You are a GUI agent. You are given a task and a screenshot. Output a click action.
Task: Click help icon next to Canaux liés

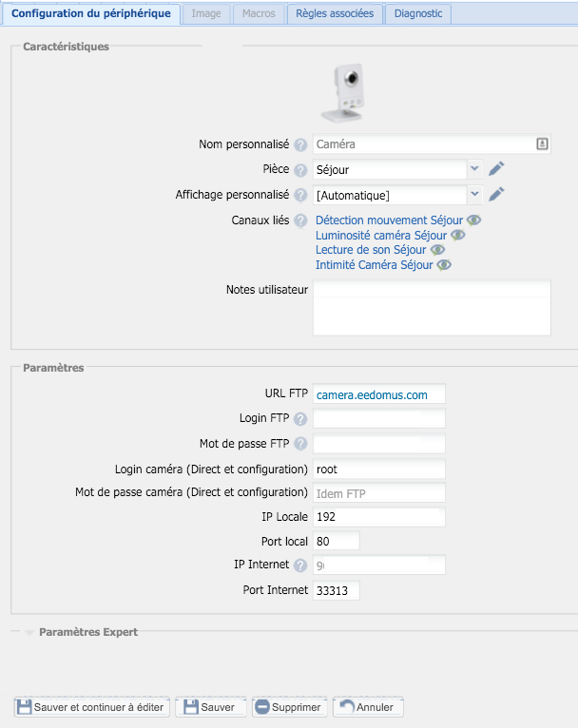[x=300, y=220]
